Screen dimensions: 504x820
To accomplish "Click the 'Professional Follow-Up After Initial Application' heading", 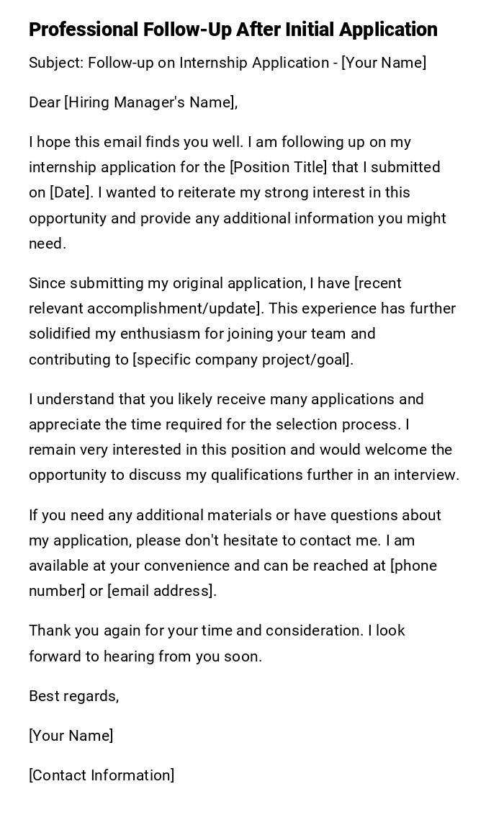I will 233,30.
